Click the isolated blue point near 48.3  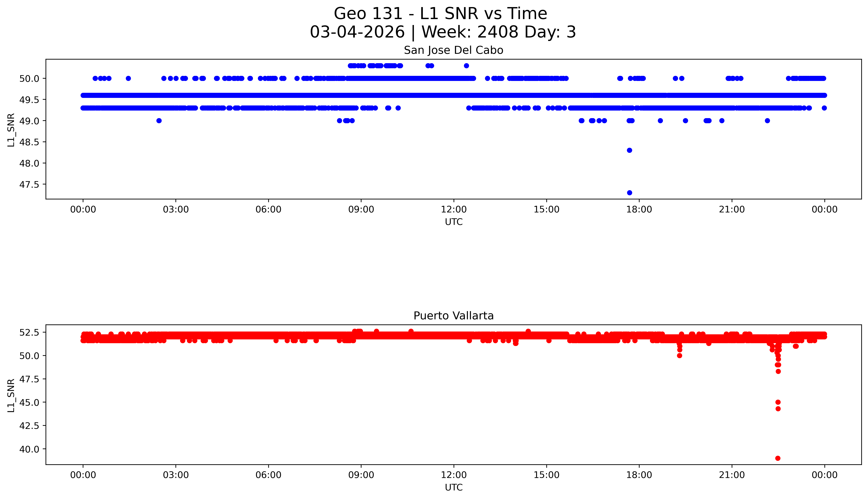pos(629,150)
